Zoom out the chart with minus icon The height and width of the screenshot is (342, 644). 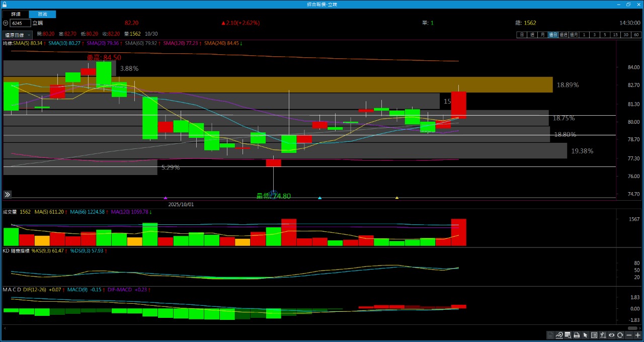coord(629,335)
